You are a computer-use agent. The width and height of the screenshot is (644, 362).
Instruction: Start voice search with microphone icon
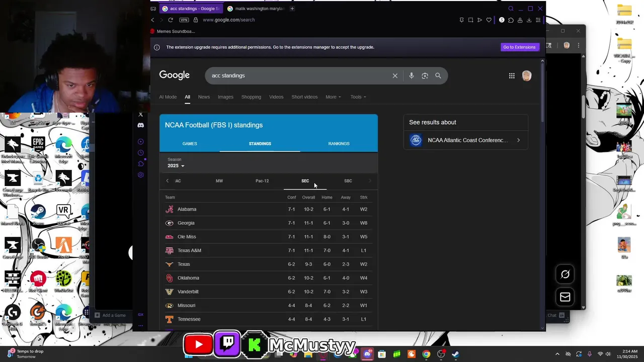(411, 75)
